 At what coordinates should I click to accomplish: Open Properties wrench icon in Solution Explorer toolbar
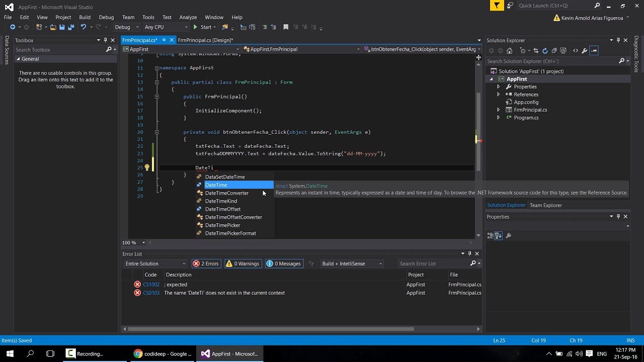(x=585, y=51)
